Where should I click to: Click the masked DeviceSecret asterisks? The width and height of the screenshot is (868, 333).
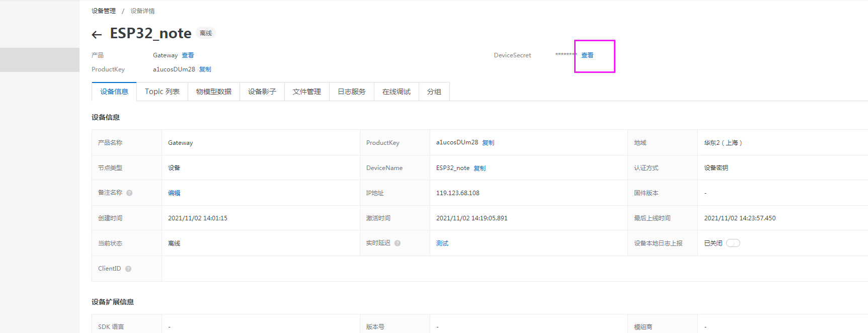tap(566, 55)
